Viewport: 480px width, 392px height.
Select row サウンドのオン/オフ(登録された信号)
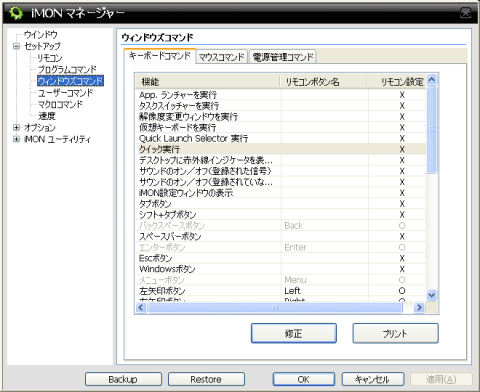tap(281, 171)
